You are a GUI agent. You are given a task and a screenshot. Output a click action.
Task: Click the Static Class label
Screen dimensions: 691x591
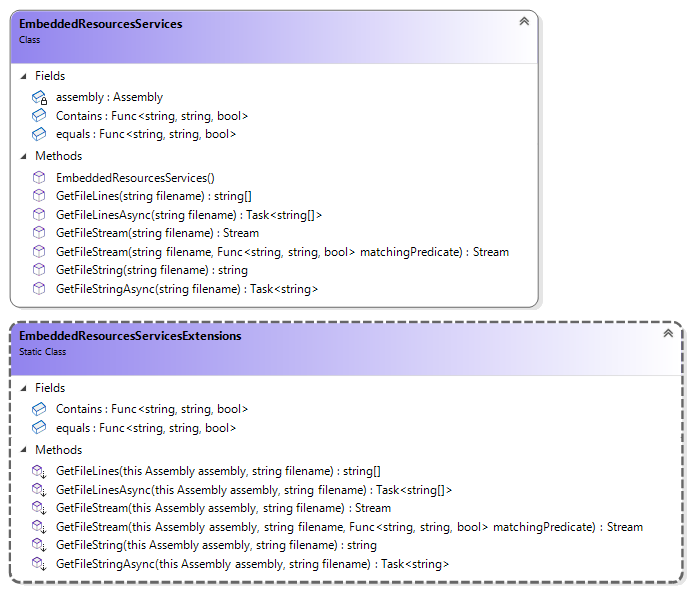tap(42, 352)
